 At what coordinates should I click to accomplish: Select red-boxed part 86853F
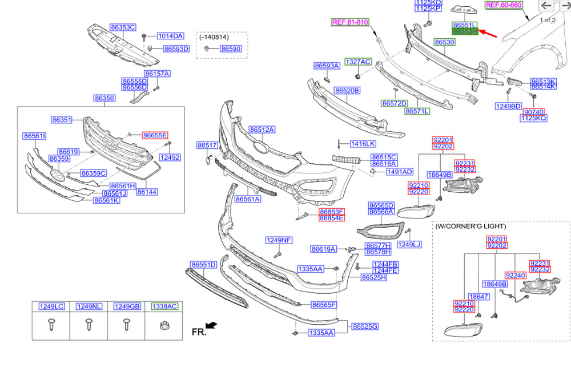tap(331, 212)
